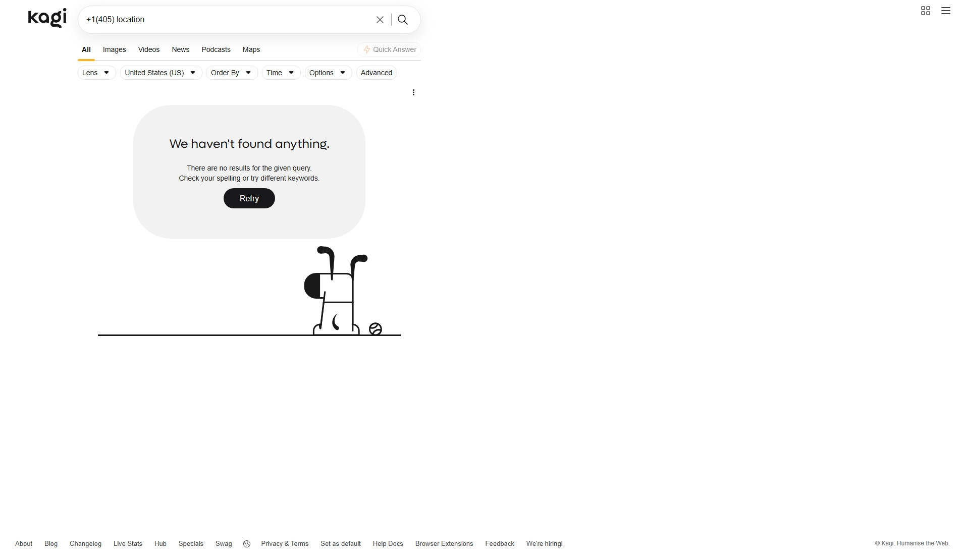The image size is (962, 560).
Task: Open the apps grid icon
Action: [x=926, y=11]
